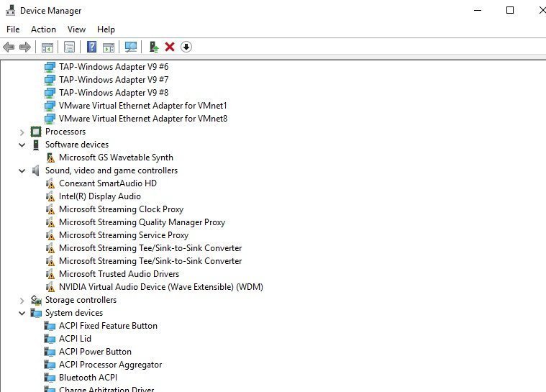Open Properties via the toolbar sheet icon
The image size is (546, 392).
[x=69, y=47]
